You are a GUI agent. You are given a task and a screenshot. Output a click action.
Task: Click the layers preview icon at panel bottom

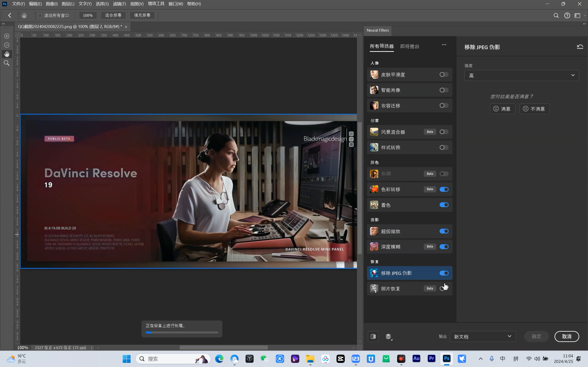pos(388,336)
